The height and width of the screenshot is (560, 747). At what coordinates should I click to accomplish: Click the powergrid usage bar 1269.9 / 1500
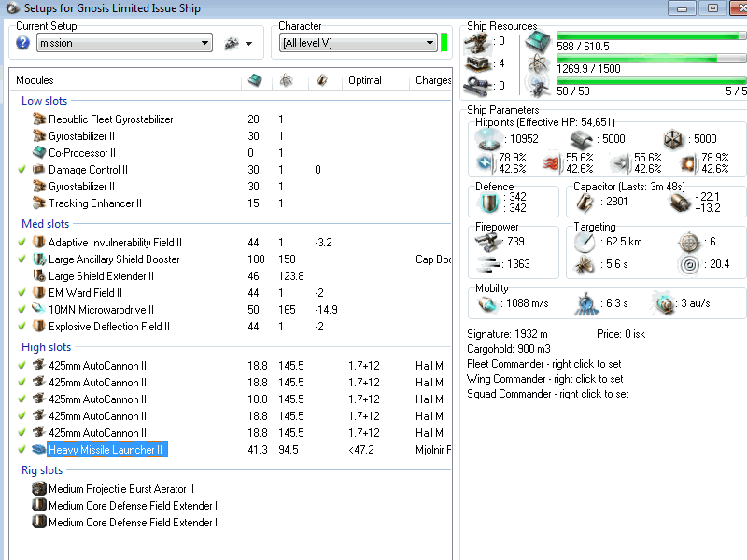[x=651, y=58]
